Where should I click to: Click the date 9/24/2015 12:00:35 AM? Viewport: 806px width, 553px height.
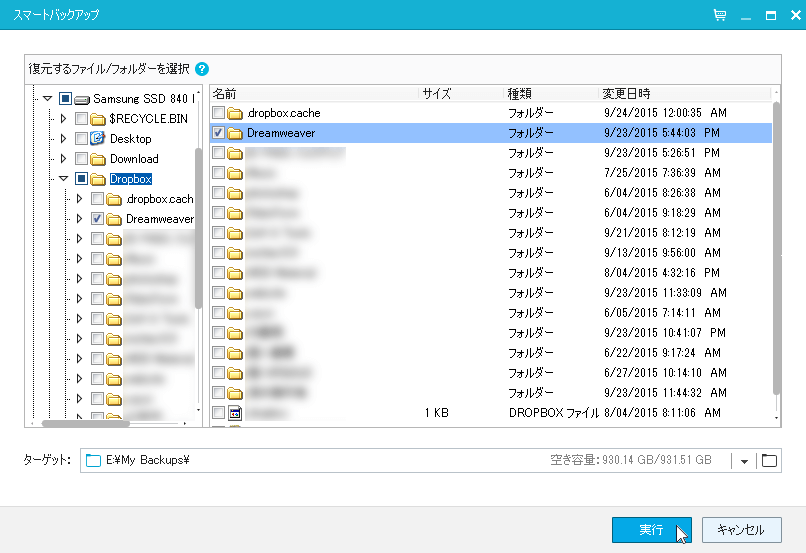coord(665,113)
